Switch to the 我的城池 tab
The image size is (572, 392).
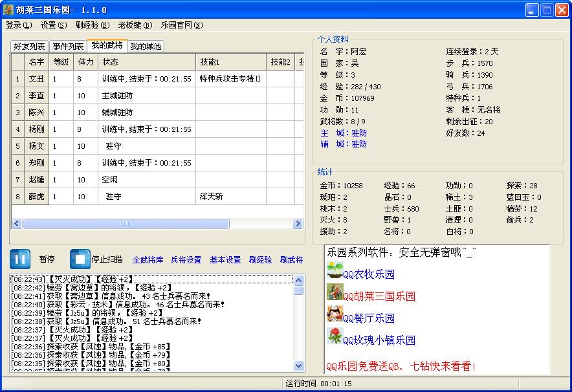pos(146,47)
